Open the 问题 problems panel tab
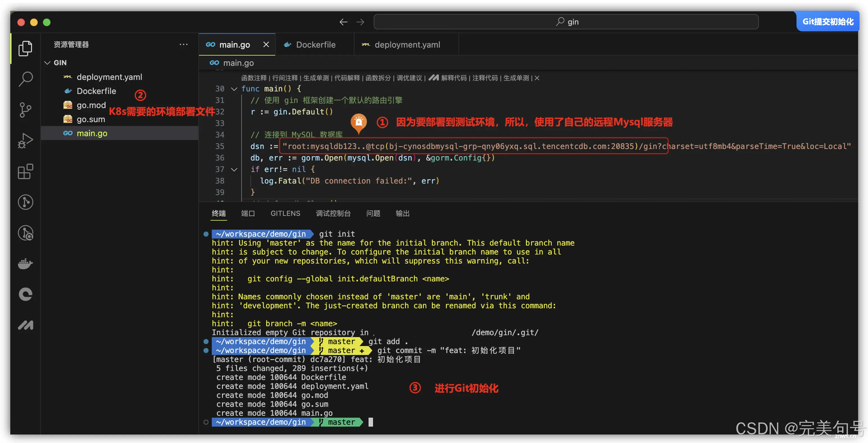Screen dimensions: 868x443 coord(373,213)
